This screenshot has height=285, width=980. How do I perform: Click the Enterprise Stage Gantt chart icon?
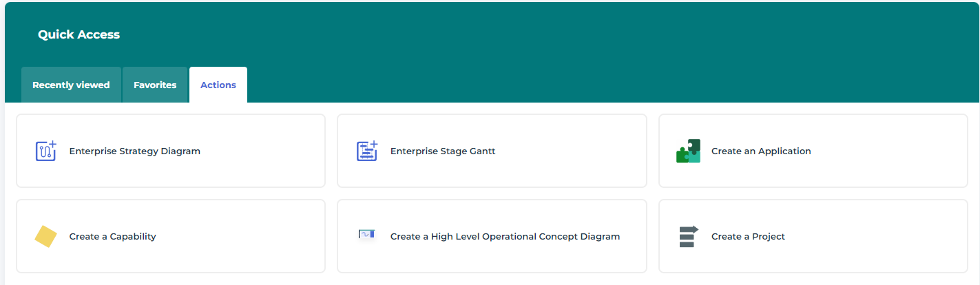[367, 151]
